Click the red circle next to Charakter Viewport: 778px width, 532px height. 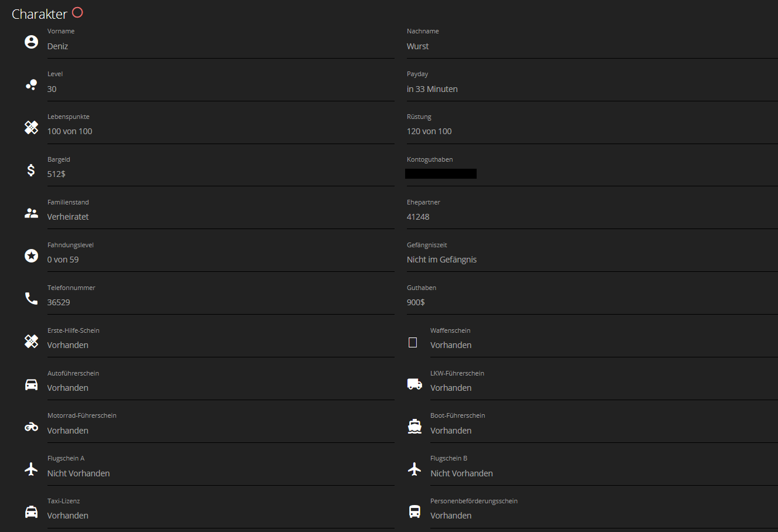click(77, 12)
